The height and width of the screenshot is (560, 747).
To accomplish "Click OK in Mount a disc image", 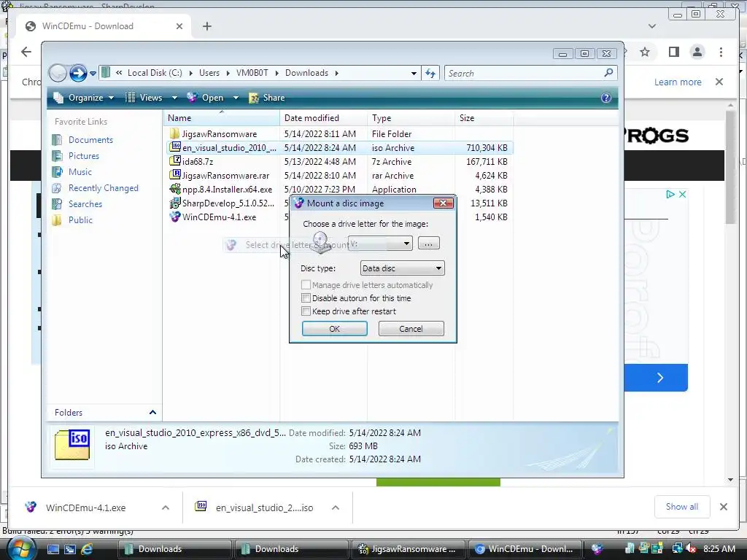I will [334, 329].
